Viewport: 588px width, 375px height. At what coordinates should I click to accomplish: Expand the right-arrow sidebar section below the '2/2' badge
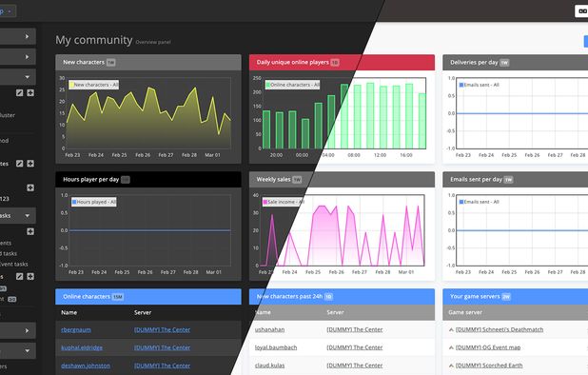27,331
